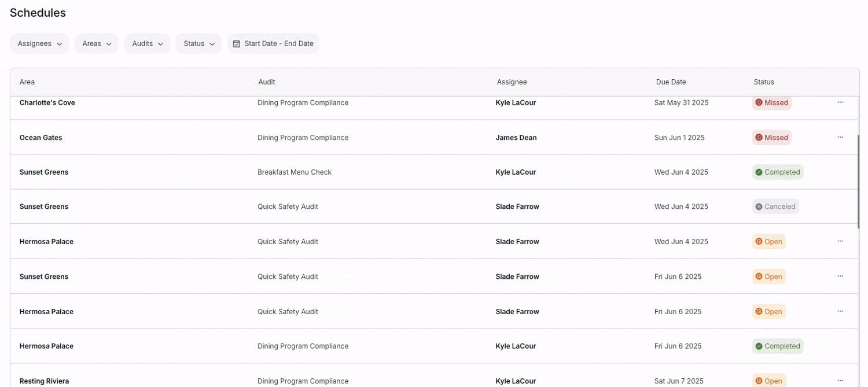Click Sunset Greens in the Canceled row
Image resolution: width=868 pixels, height=387 pixels.
pos(44,207)
